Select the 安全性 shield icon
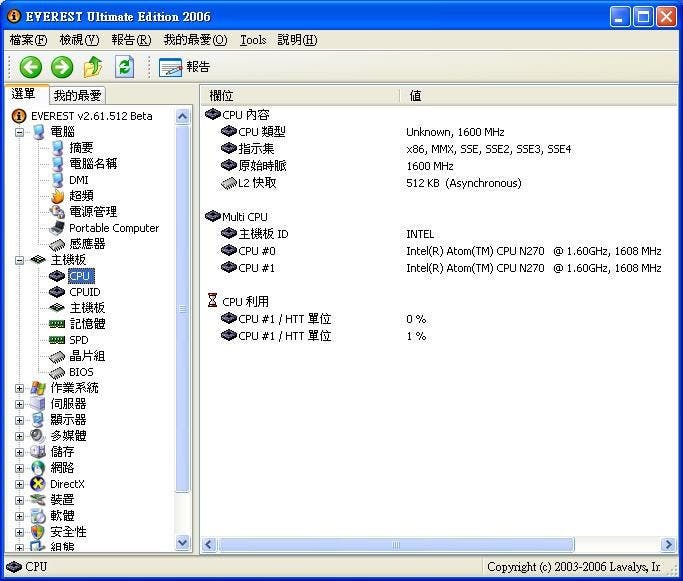The height and width of the screenshot is (581, 683). tap(38, 532)
